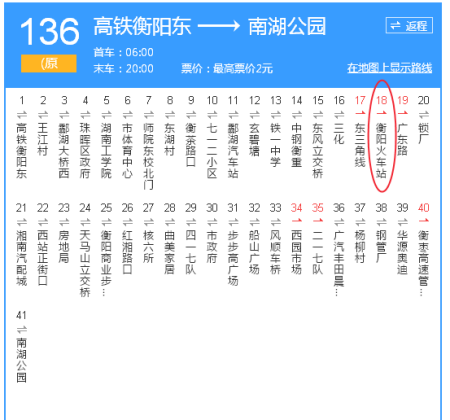Select truncated stop 25 衡阳商业步…

(106, 263)
